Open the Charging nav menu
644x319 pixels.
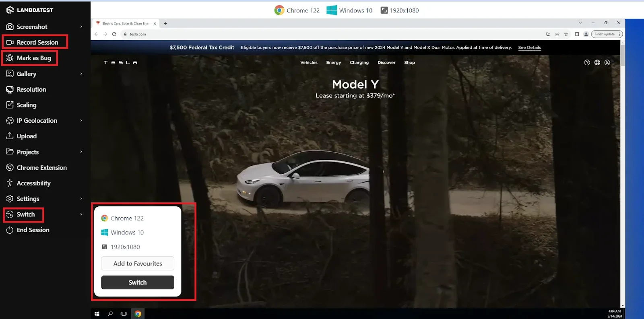pos(359,62)
